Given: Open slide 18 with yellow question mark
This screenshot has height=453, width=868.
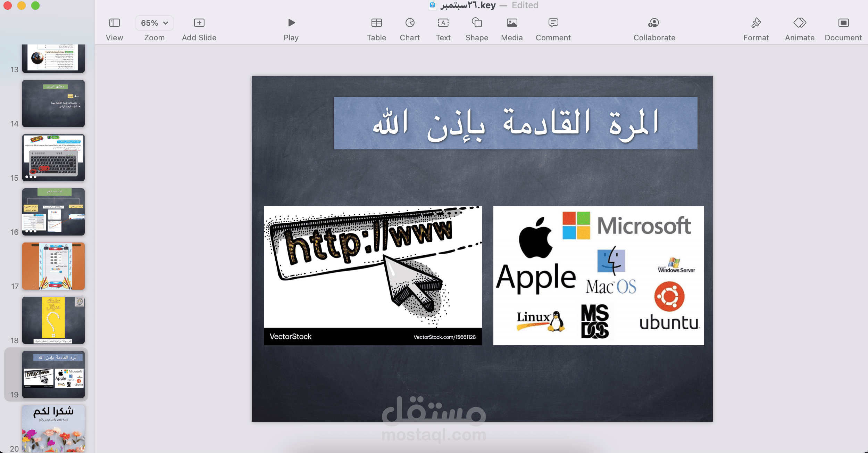Looking at the screenshot, I should coord(53,320).
